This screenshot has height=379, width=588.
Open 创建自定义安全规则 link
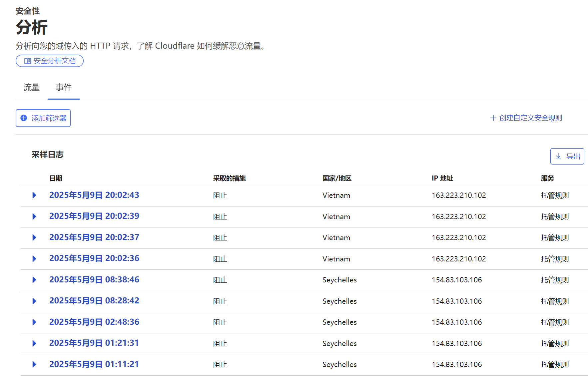(530, 118)
